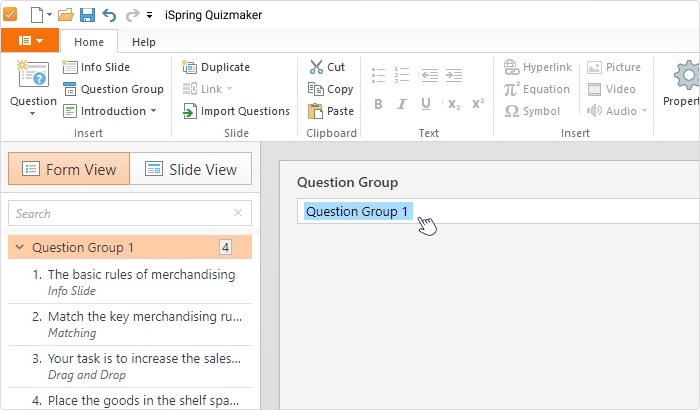Insert a Picture
Image resolution: width=700 pixels, height=410 pixels.
(x=614, y=67)
